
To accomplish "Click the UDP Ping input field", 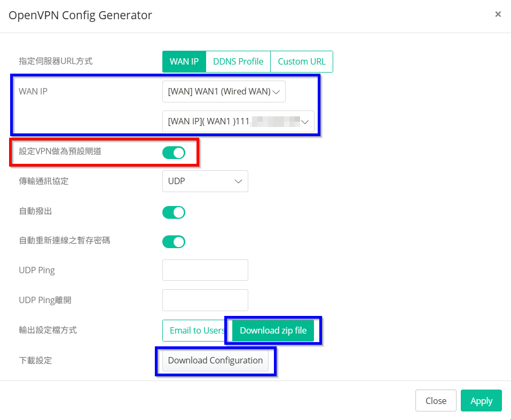I will [x=205, y=270].
